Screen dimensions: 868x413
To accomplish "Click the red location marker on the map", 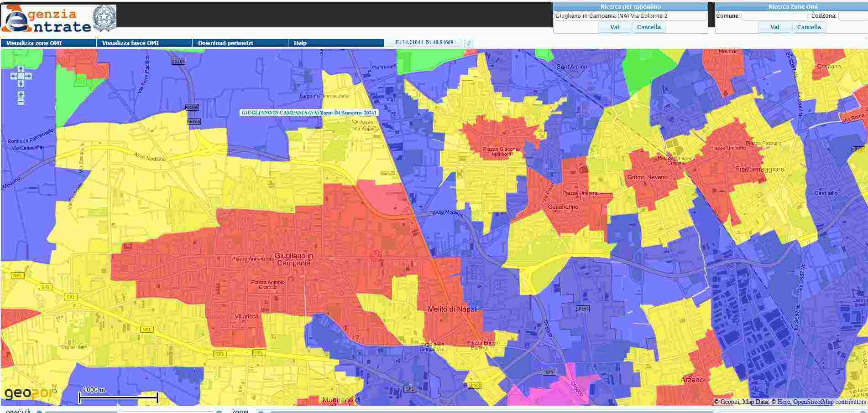I will 376,256.
